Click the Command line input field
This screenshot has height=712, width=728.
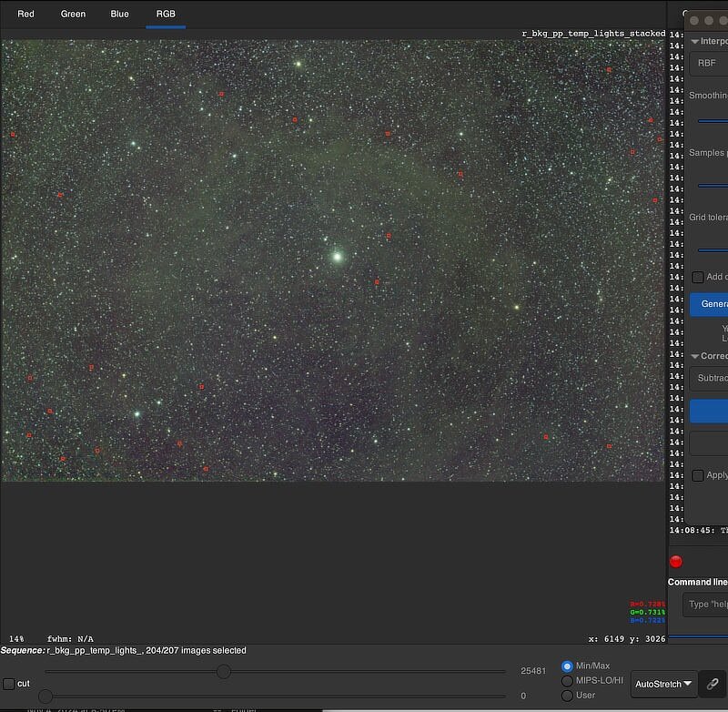(707, 604)
